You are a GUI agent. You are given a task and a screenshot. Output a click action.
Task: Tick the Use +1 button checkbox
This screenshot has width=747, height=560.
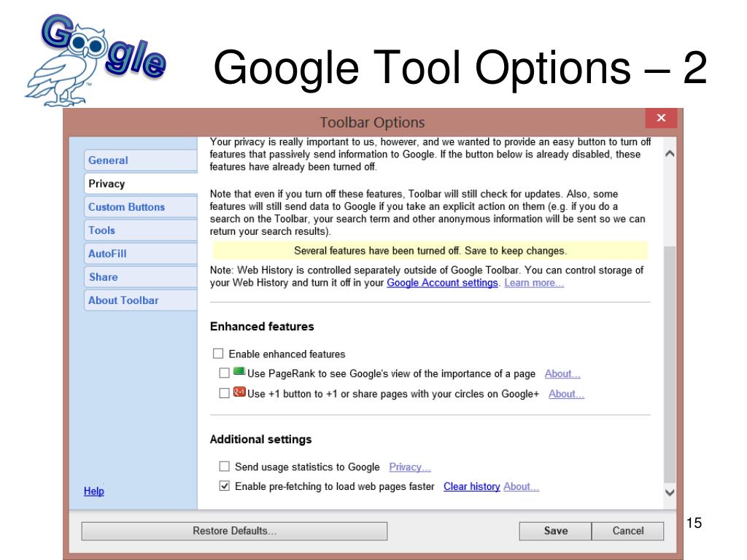coord(225,393)
